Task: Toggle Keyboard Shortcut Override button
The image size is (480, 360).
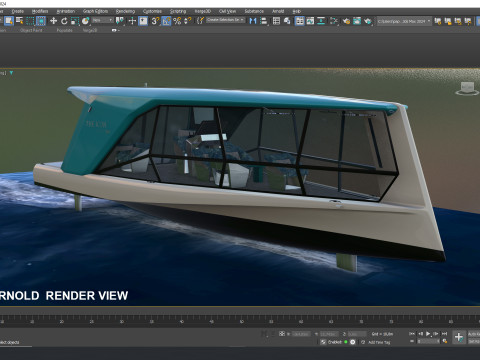Action: point(143,21)
